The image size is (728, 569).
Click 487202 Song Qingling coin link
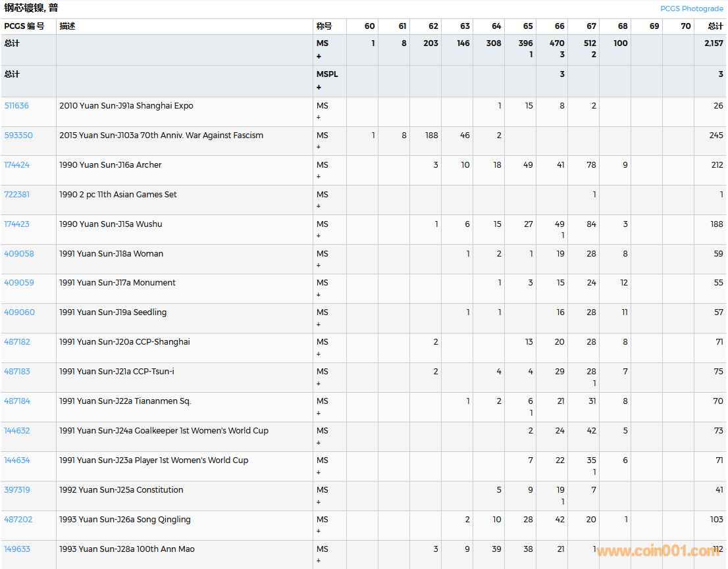click(x=18, y=520)
